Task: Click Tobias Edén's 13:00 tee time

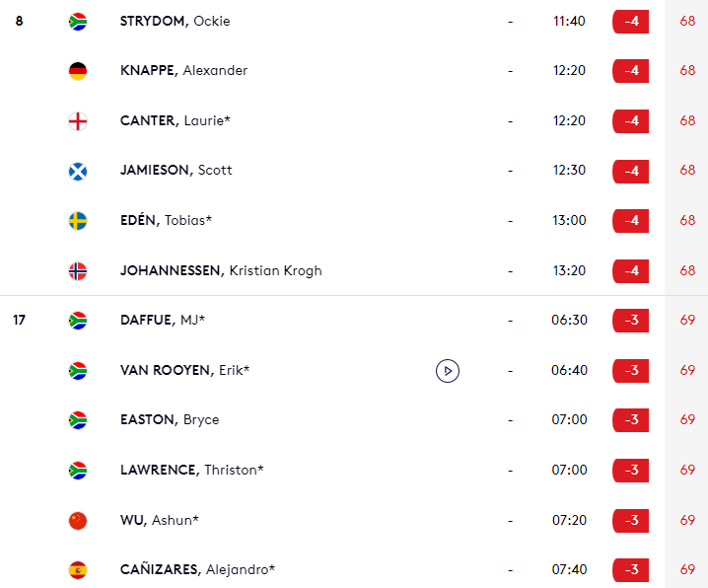Action: pyautogui.click(x=570, y=221)
